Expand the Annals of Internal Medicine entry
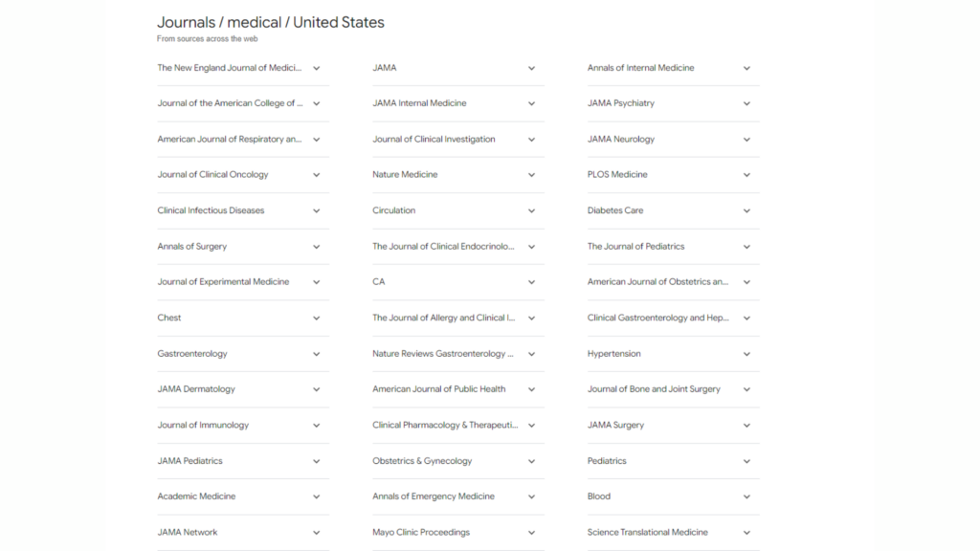Image resolution: width=980 pixels, height=551 pixels. point(747,68)
